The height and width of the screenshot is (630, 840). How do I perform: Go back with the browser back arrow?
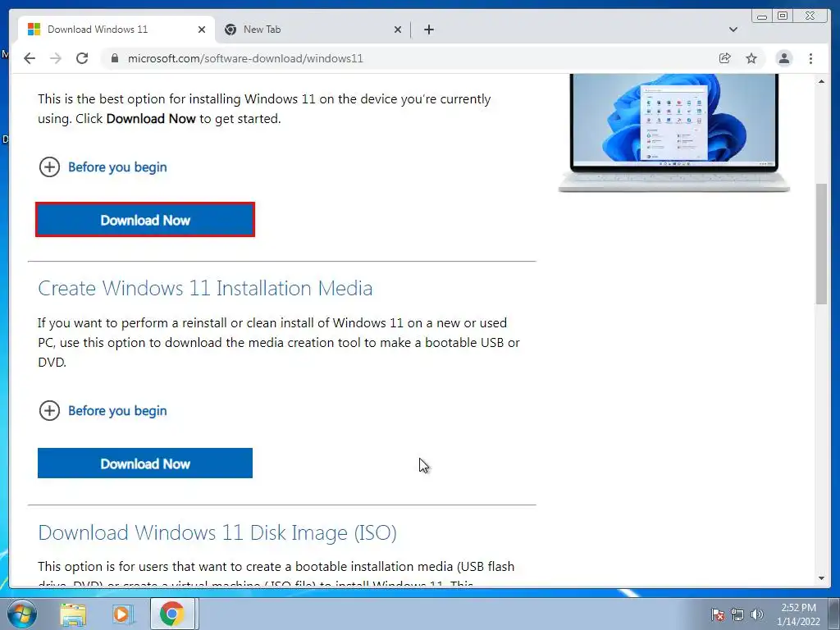(x=30, y=58)
